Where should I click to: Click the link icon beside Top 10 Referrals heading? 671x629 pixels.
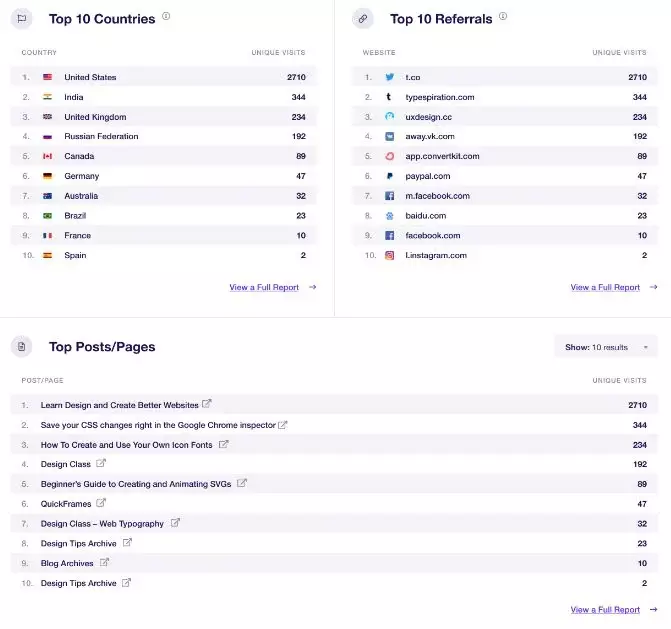click(362, 18)
